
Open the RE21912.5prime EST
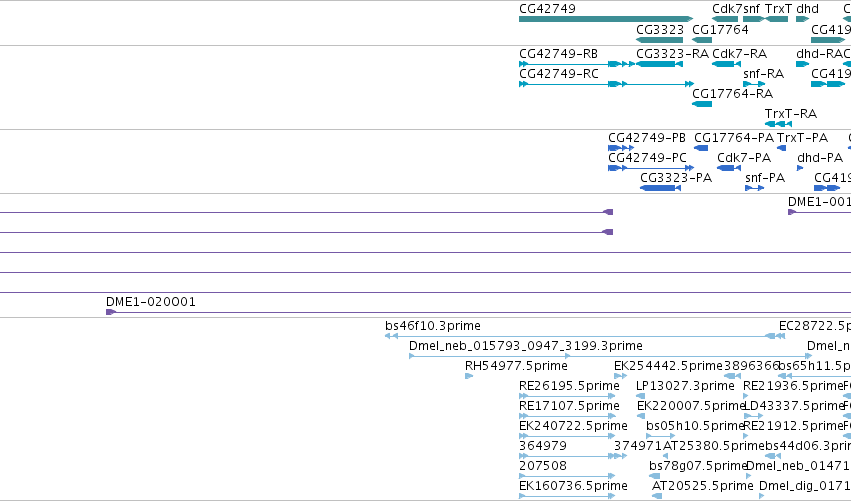pyautogui.click(x=745, y=436)
